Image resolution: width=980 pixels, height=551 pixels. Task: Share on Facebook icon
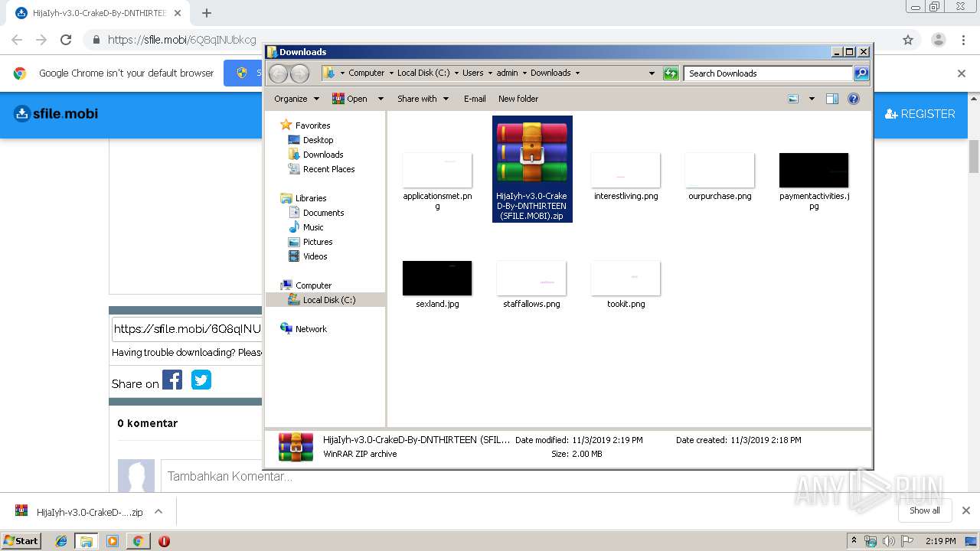[x=172, y=380]
